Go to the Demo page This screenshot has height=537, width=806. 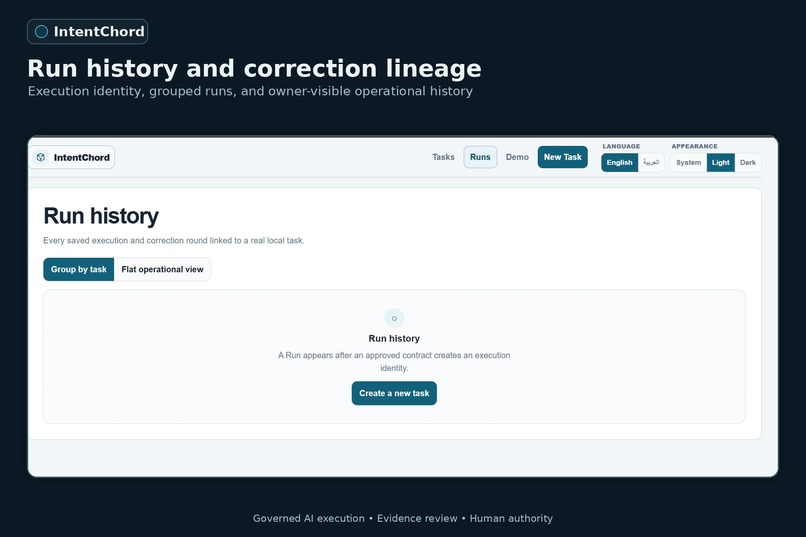point(517,157)
